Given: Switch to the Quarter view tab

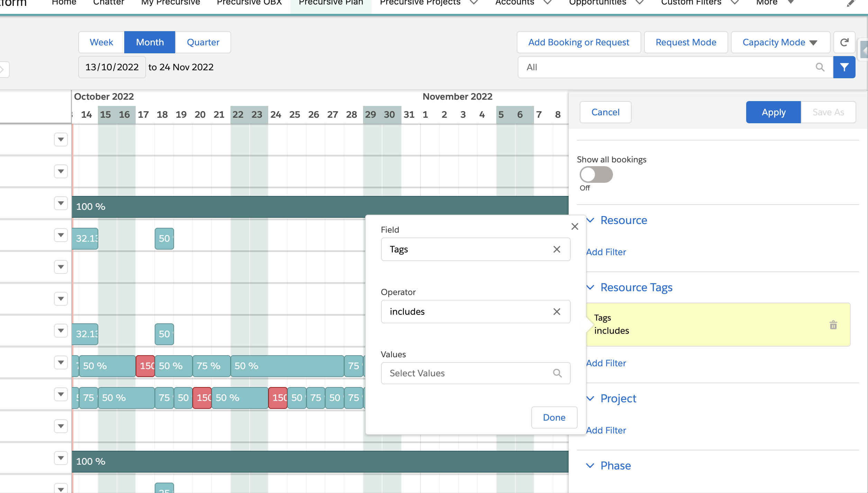Looking at the screenshot, I should pos(203,42).
